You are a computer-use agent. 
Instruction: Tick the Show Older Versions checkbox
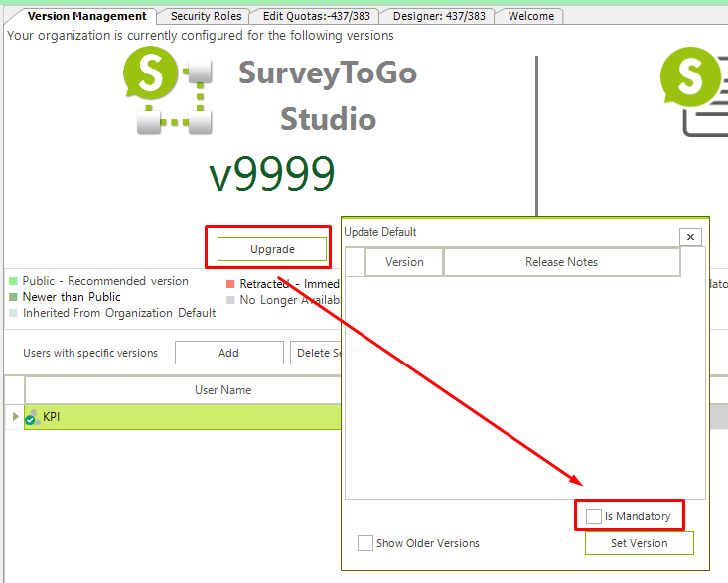(364, 543)
